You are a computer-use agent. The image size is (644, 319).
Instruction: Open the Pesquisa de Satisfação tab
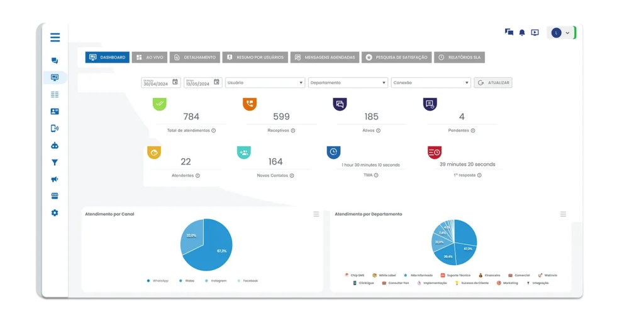pyautogui.click(x=396, y=57)
